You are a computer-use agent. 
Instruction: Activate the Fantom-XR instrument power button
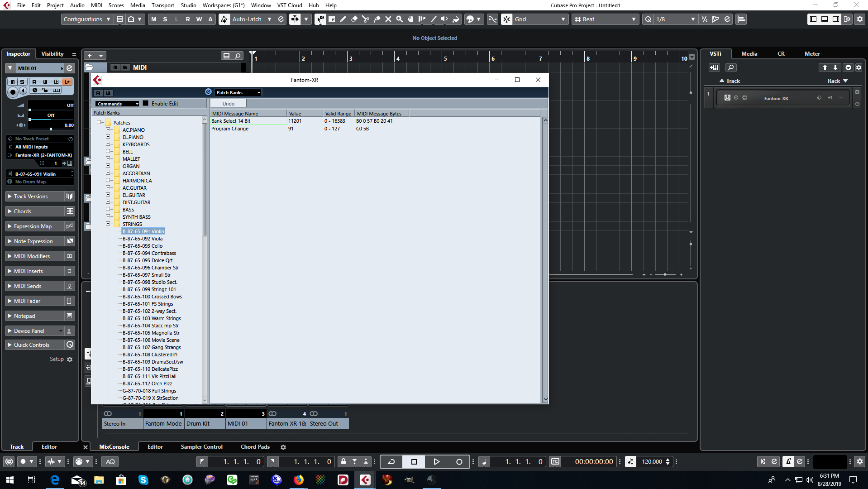coord(727,98)
